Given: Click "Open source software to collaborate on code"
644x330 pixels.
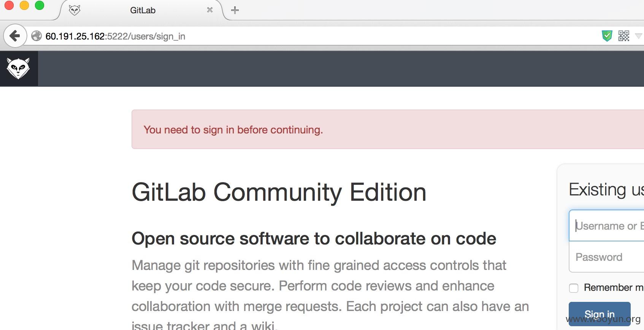Looking at the screenshot, I should (x=314, y=239).
